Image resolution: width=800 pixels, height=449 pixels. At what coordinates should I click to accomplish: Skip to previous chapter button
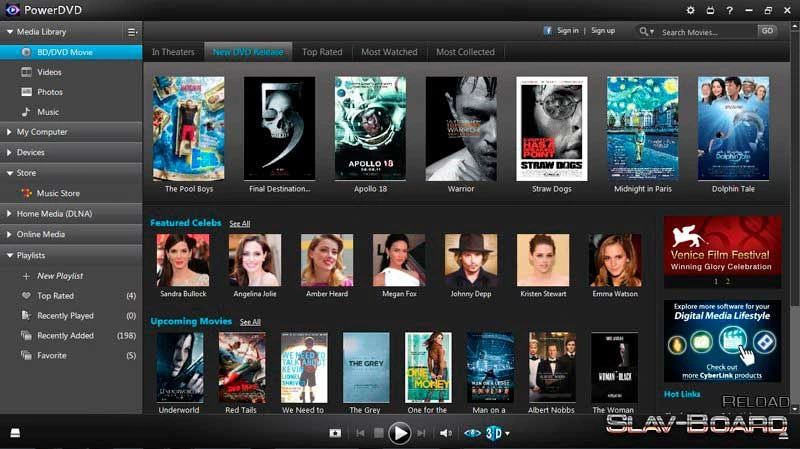point(360,433)
